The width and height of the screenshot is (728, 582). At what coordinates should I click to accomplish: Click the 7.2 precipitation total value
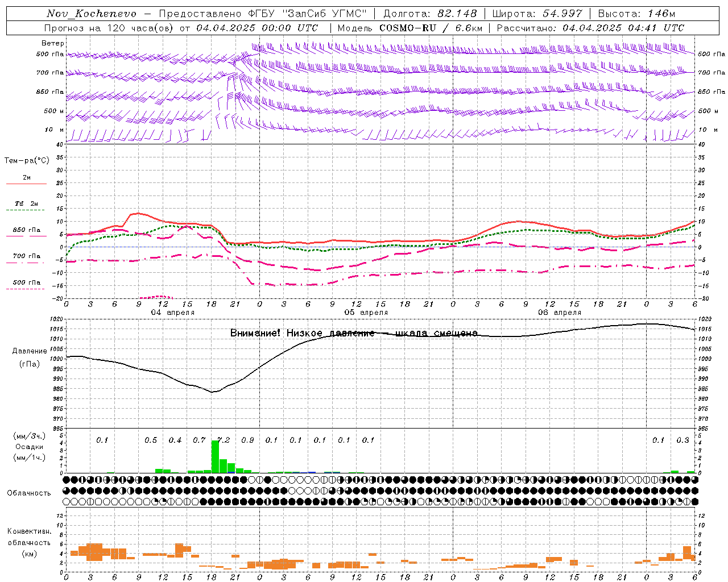[224, 440]
